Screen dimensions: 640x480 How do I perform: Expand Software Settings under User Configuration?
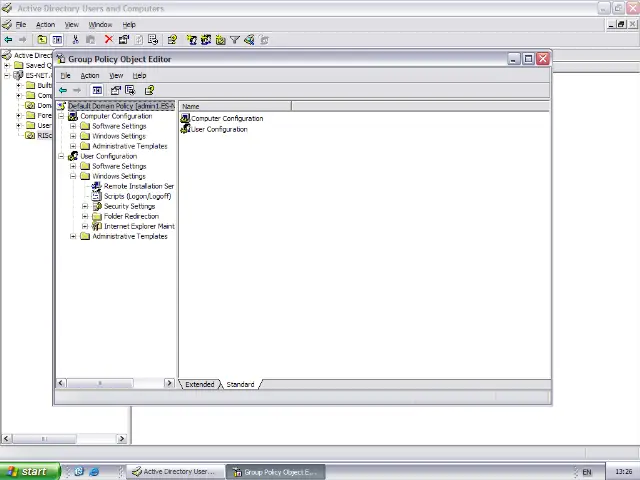coord(73,166)
